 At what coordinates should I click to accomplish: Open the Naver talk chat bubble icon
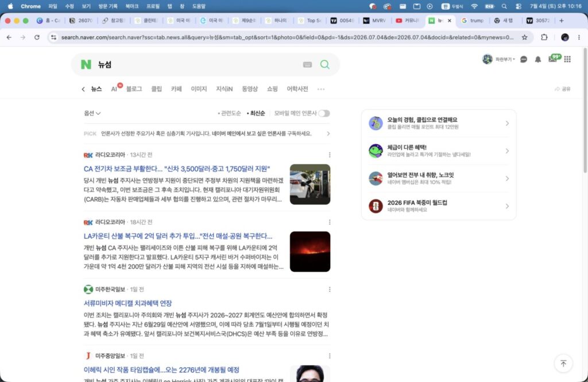tap(524, 59)
